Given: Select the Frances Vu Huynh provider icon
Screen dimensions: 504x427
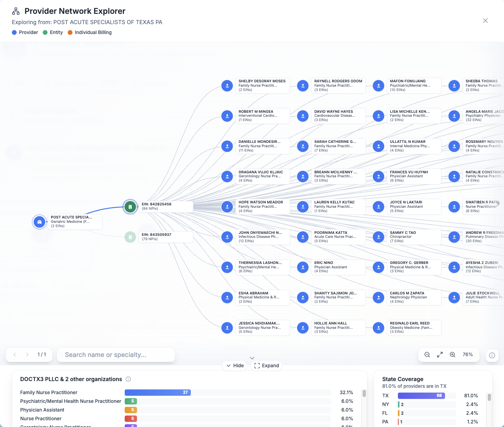Looking at the screenshot, I should [378, 176].
